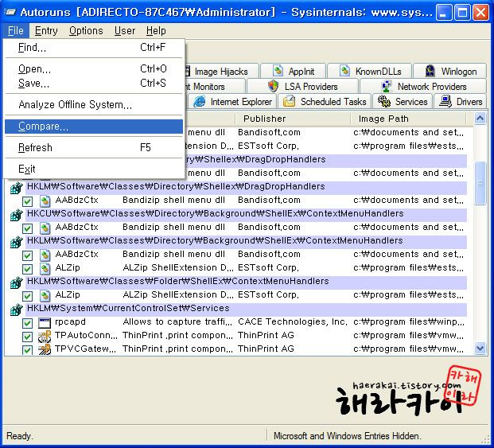Switch to the AppInit tab

[x=293, y=72]
